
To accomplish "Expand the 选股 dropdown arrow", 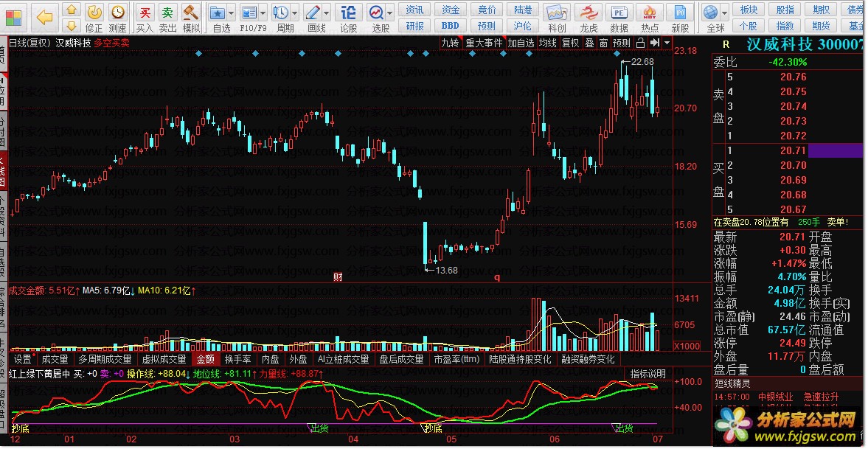I will [x=390, y=13].
